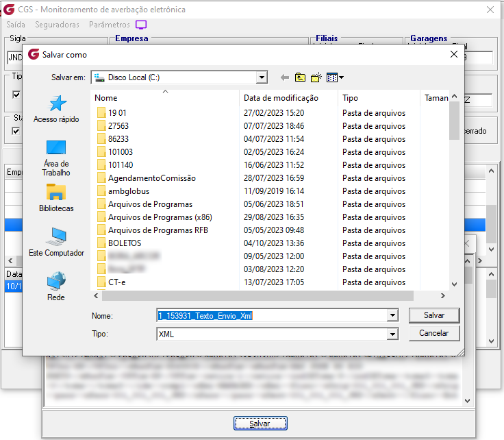Expand the Tipo file type dropdown
This screenshot has width=504, height=440.
[392, 334]
